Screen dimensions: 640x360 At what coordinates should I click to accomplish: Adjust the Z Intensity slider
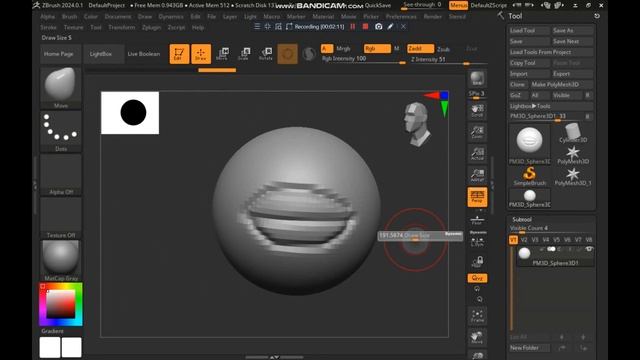448,60
